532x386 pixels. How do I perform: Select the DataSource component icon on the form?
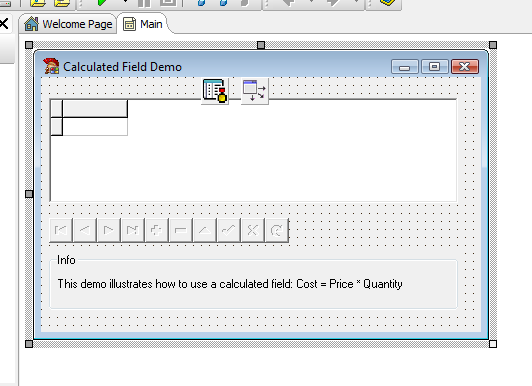click(255, 91)
